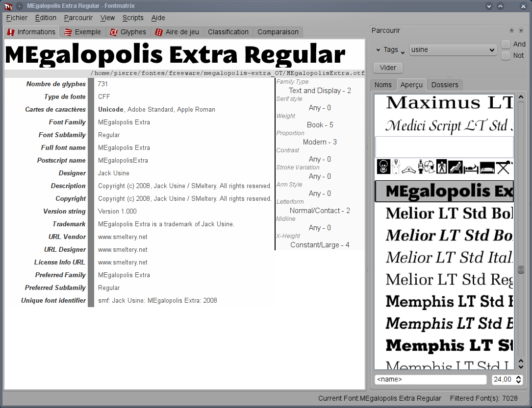Click the font list scroll up arrow

click(521, 97)
